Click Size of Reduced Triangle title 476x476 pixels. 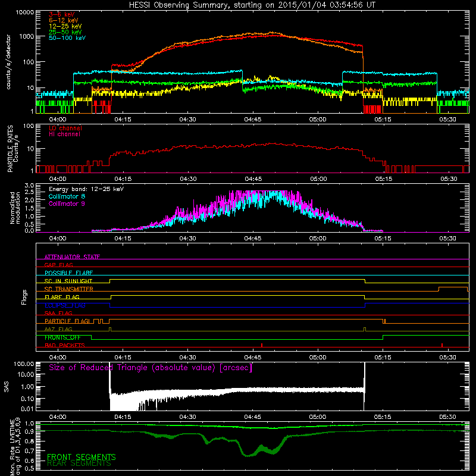tap(151, 368)
